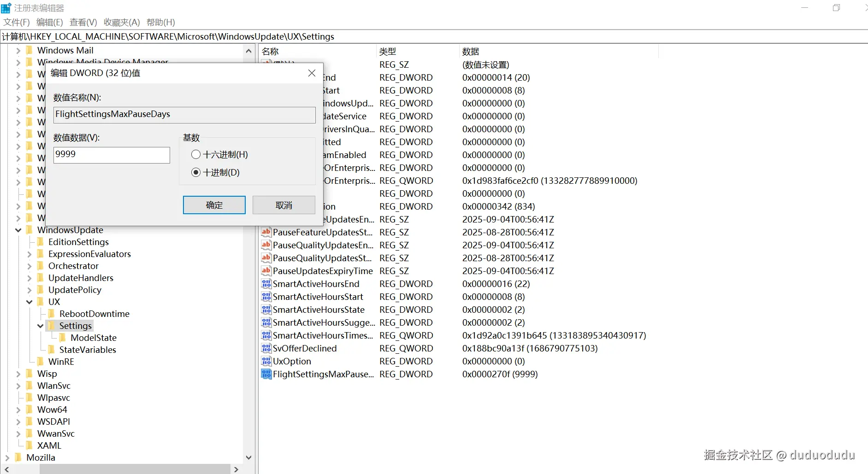Collapse the UX tree node
The image size is (868, 474).
pos(30,302)
